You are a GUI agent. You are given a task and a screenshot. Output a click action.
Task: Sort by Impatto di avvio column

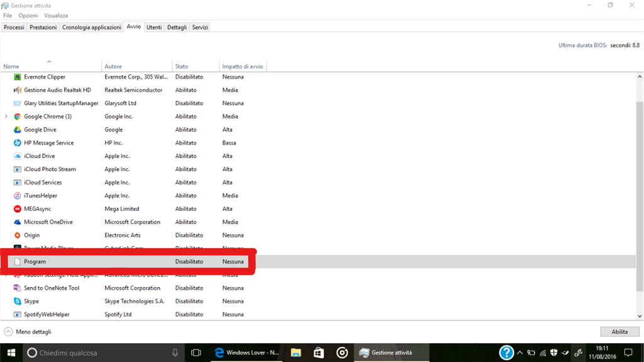point(242,66)
